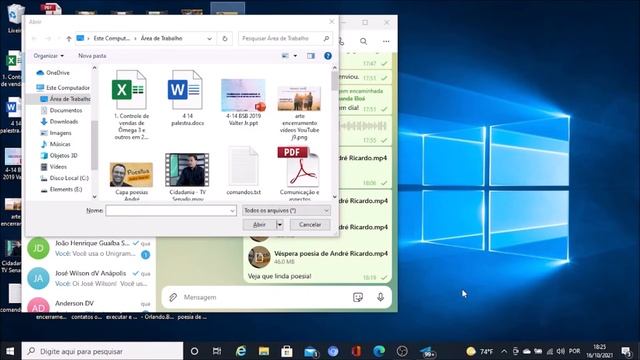Select the 'Comunicação e aspectos' PDF file
The image size is (640, 360).
tap(299, 173)
